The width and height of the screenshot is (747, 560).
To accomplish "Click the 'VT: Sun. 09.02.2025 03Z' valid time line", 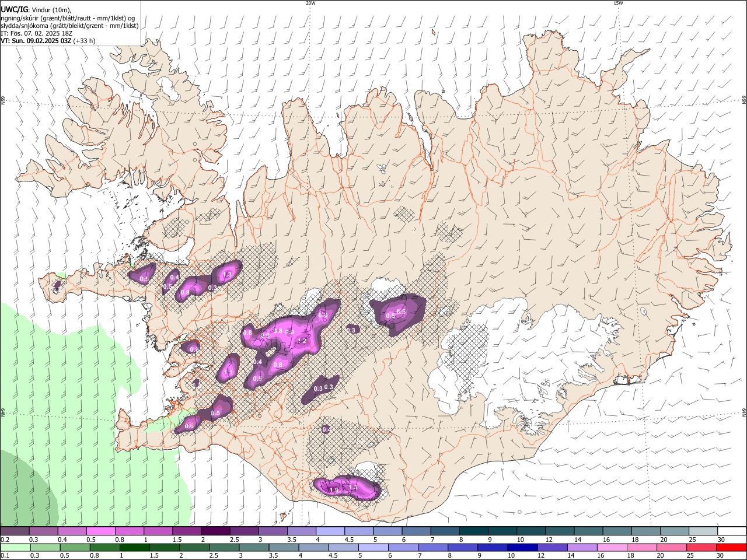I will click(x=48, y=41).
